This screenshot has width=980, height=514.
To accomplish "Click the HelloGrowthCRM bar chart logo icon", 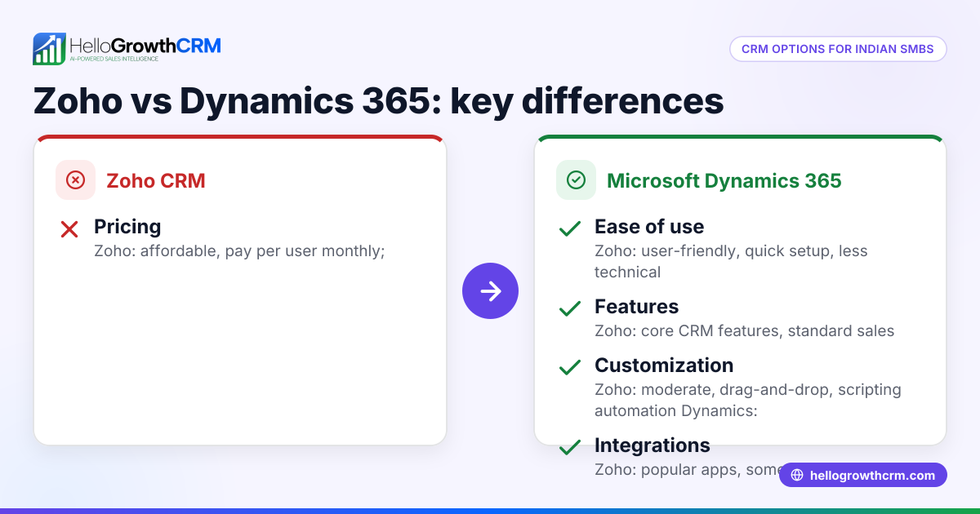I will [49, 49].
